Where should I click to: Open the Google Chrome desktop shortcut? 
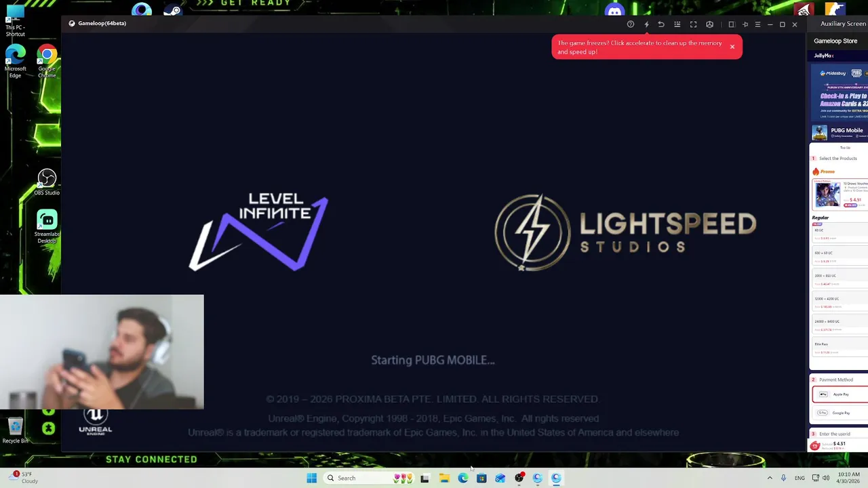click(x=47, y=62)
